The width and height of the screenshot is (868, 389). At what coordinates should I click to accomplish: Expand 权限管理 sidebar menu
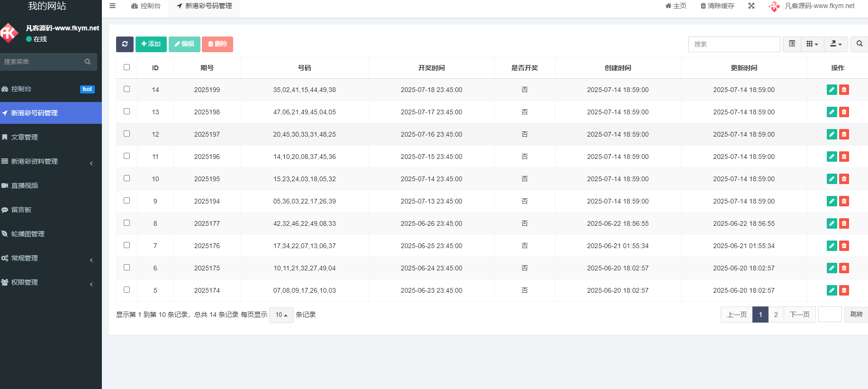pyautogui.click(x=51, y=282)
